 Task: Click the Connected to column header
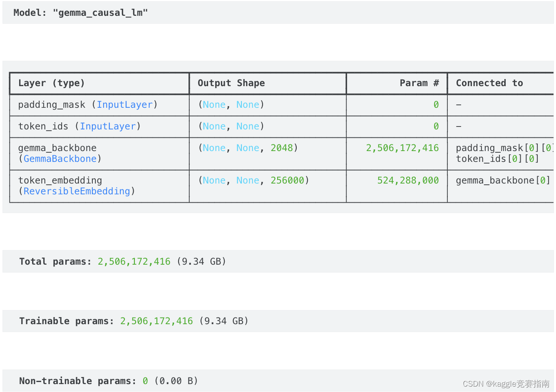489,83
